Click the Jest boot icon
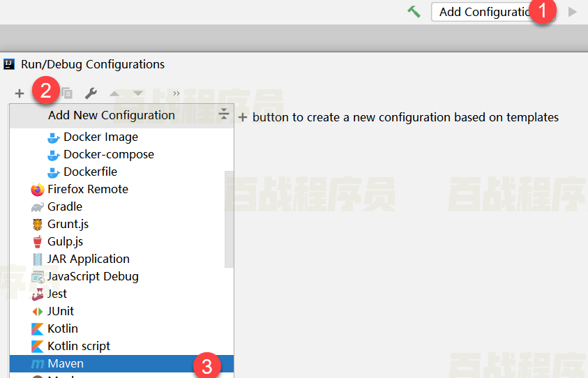 tap(38, 294)
